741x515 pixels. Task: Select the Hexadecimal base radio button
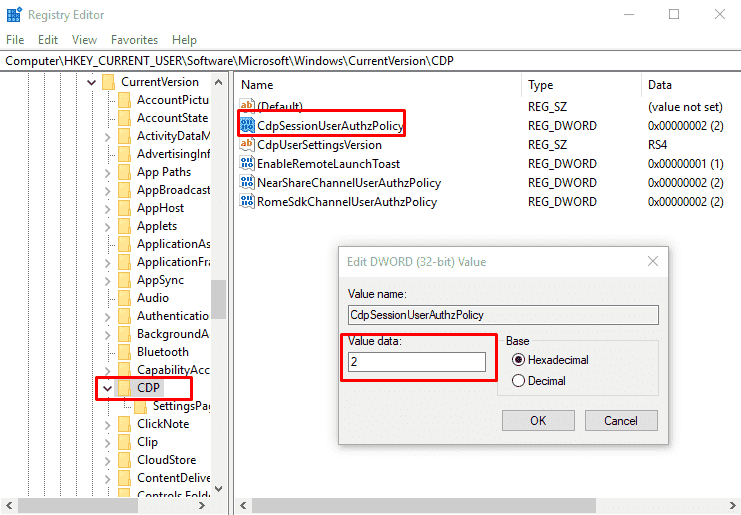pos(518,360)
